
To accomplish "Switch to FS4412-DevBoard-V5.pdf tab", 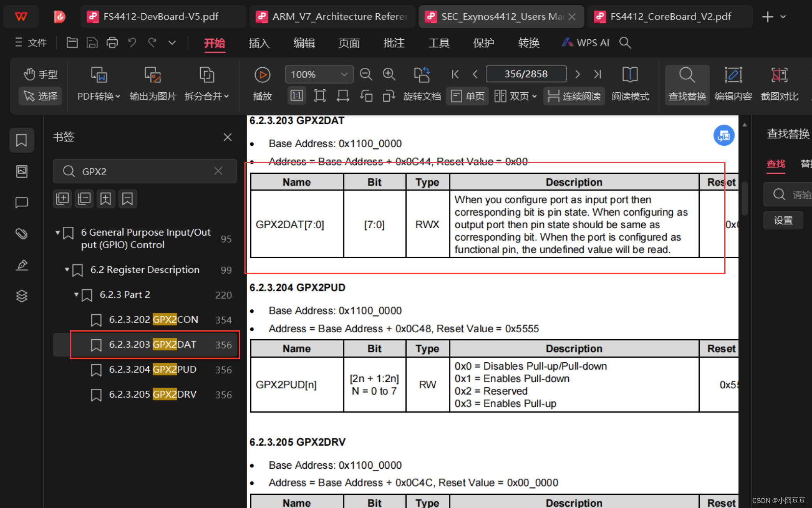I will click(x=163, y=16).
